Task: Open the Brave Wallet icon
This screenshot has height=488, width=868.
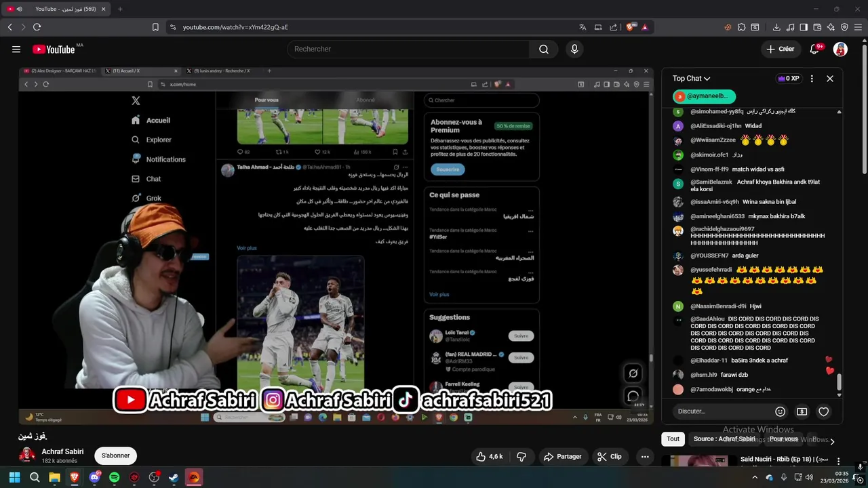Action: click(x=817, y=27)
